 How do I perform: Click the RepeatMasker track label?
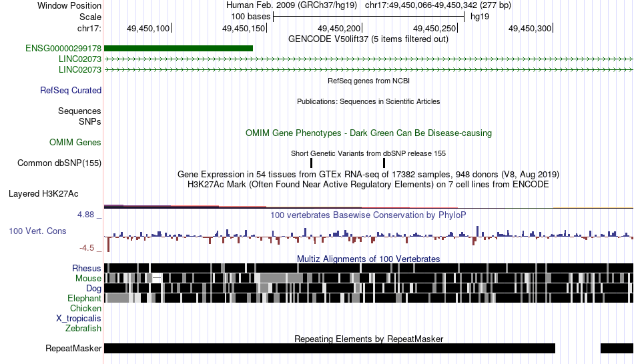(x=73, y=348)
